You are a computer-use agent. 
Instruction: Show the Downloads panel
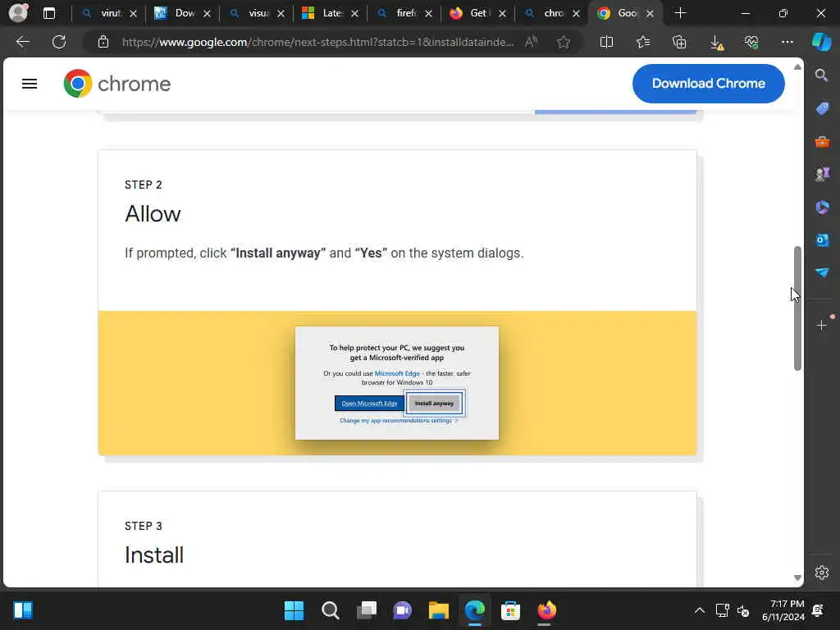[716, 43]
